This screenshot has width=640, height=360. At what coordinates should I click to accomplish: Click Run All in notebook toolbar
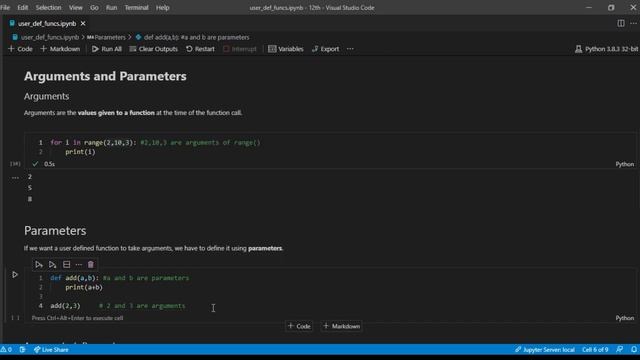click(107, 49)
